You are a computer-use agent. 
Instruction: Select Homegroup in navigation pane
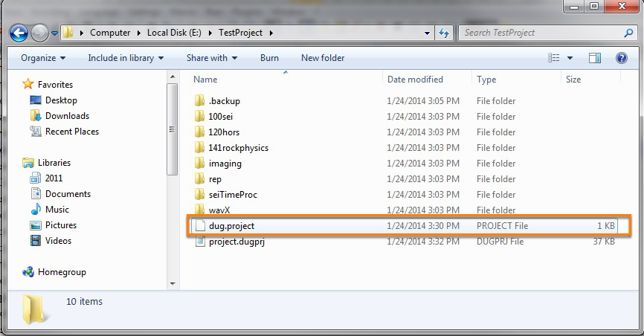[x=62, y=272]
